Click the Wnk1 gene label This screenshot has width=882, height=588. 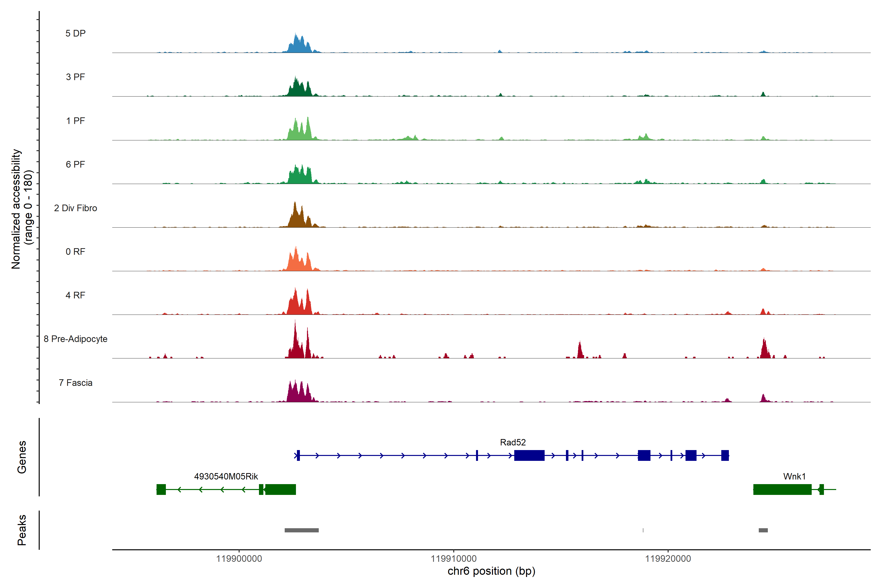(794, 476)
